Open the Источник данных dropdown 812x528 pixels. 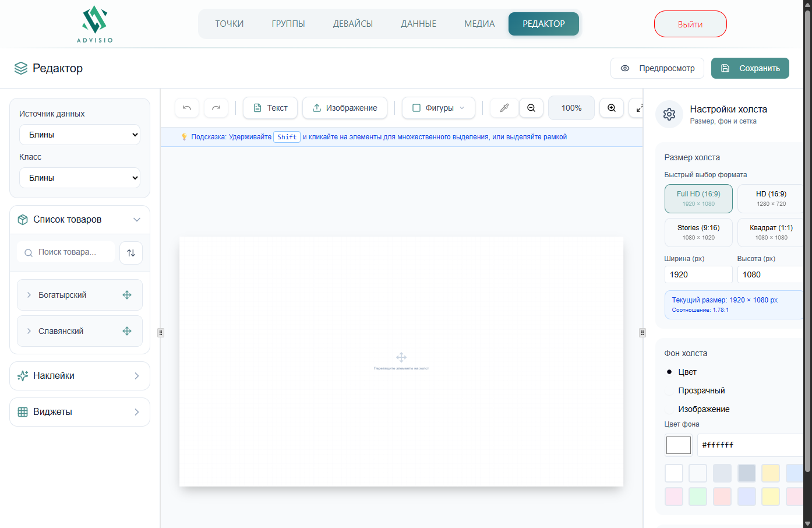coord(80,135)
